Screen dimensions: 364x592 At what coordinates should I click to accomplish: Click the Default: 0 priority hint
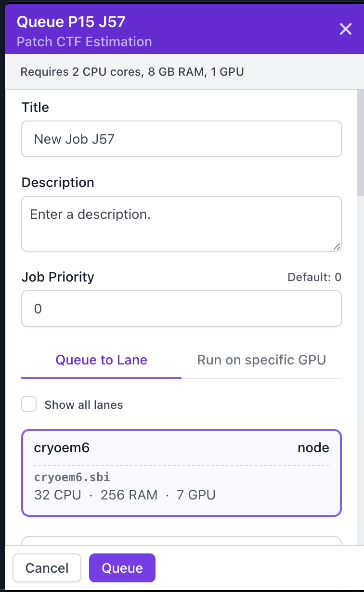(x=314, y=277)
